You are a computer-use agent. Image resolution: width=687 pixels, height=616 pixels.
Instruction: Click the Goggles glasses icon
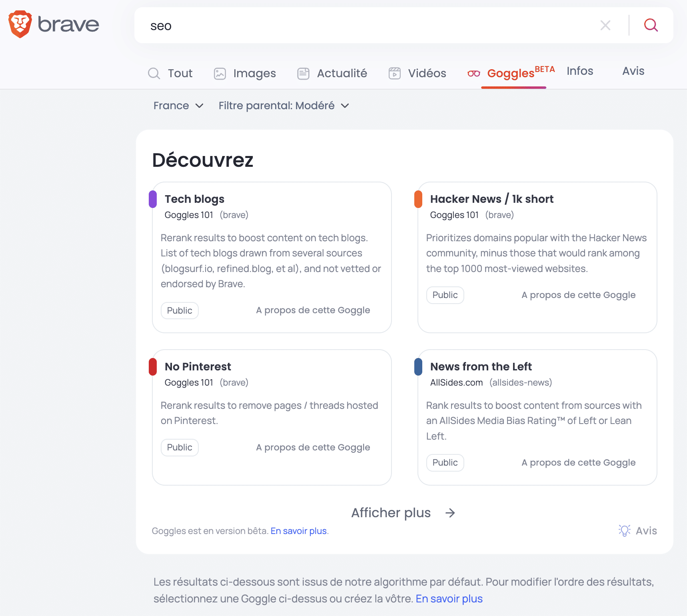coord(473,74)
